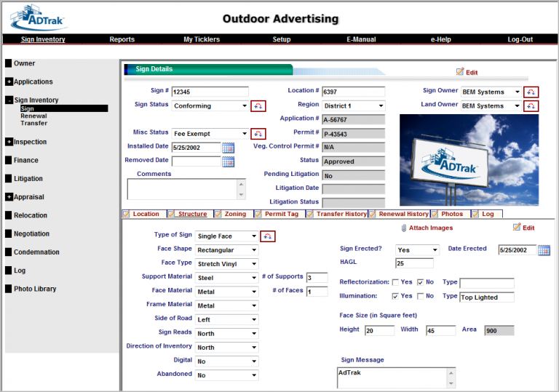Image resolution: width=559 pixels, height=392 pixels.
Task: Click the square icon beside Condemnation
Action: coord(9,252)
